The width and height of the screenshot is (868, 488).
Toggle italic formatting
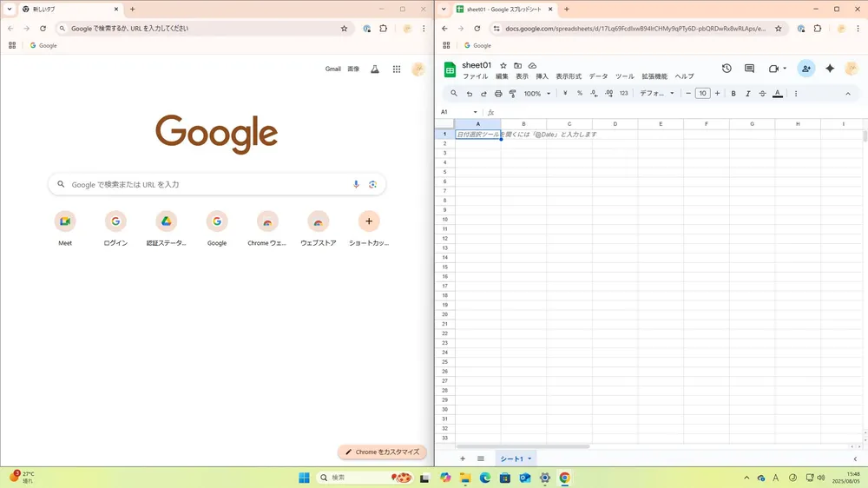tap(748, 94)
